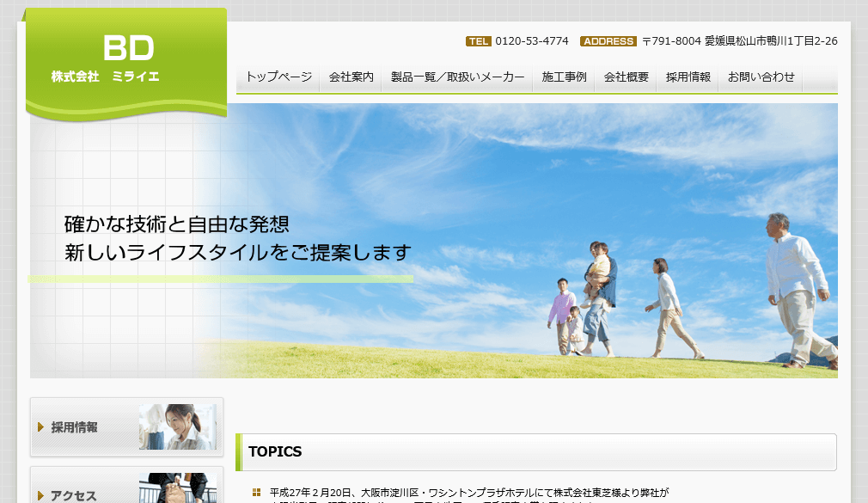The image size is (868, 503).
Task: Open 製品一覧／取扱いメーカー in navigation
Action: coord(457,77)
